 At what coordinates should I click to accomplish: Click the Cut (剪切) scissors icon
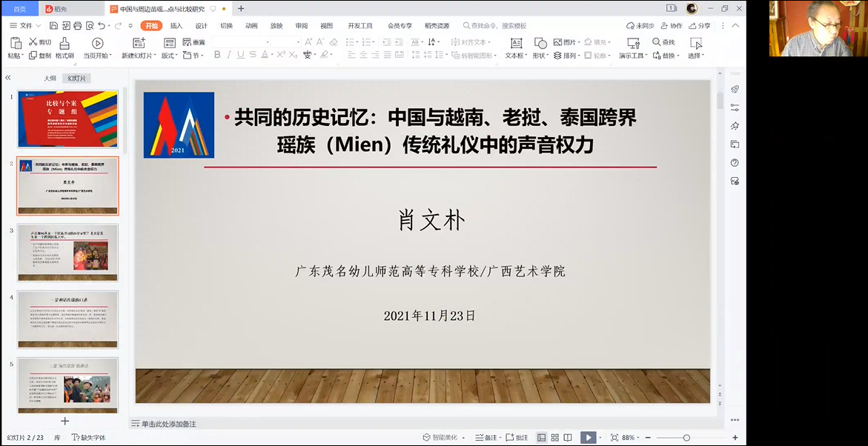pyautogui.click(x=33, y=42)
